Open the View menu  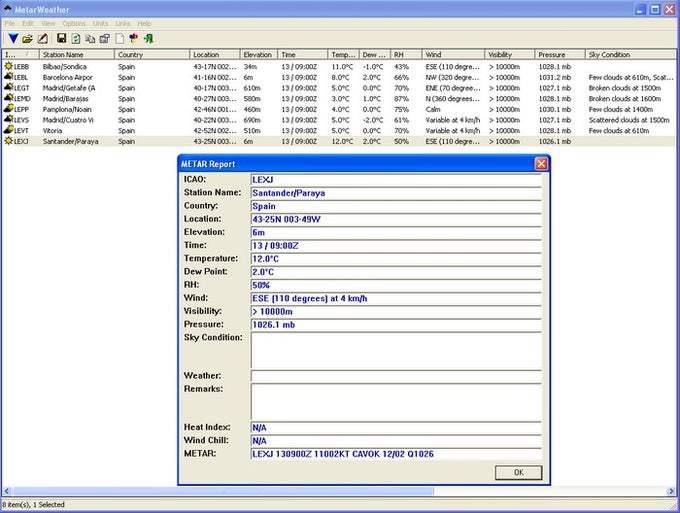48,23
